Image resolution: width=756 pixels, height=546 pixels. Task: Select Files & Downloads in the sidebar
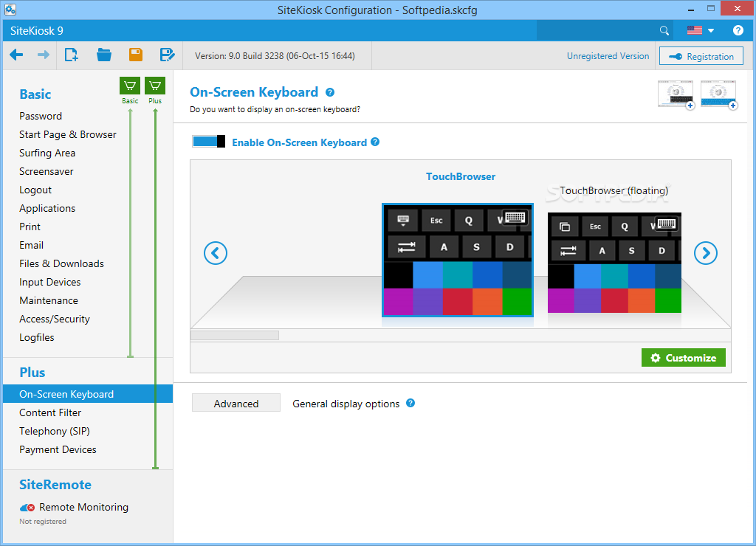point(61,263)
